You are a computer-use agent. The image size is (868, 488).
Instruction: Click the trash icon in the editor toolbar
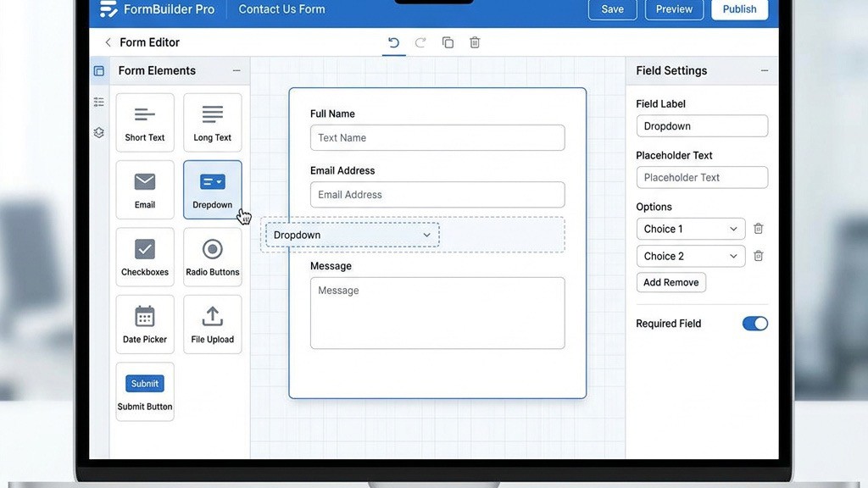click(x=474, y=42)
